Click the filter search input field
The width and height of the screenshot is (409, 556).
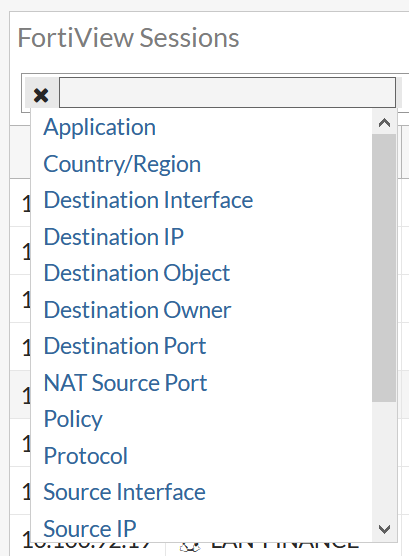227,93
